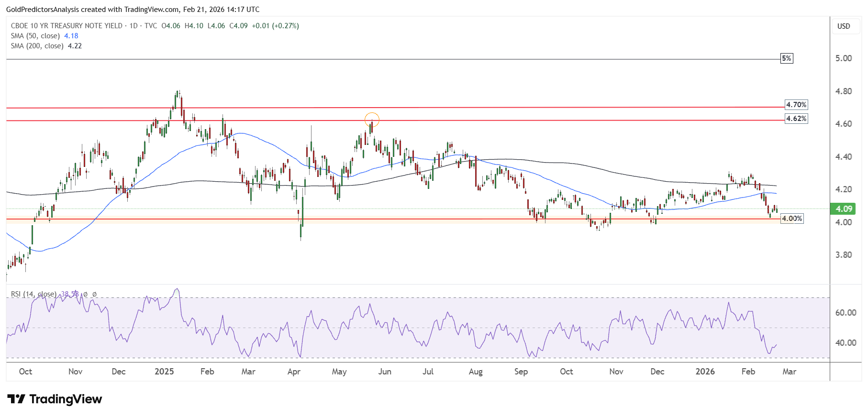This screenshot has width=868, height=417.
Task: Click the 4.80 price axis label
Action: [x=844, y=91]
